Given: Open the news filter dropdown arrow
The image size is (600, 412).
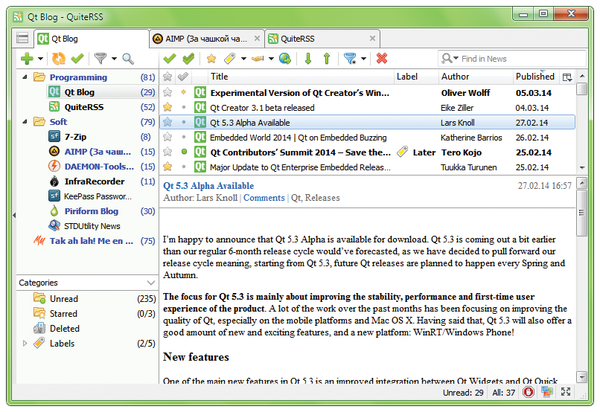Looking at the screenshot, I should pyautogui.click(x=364, y=59).
